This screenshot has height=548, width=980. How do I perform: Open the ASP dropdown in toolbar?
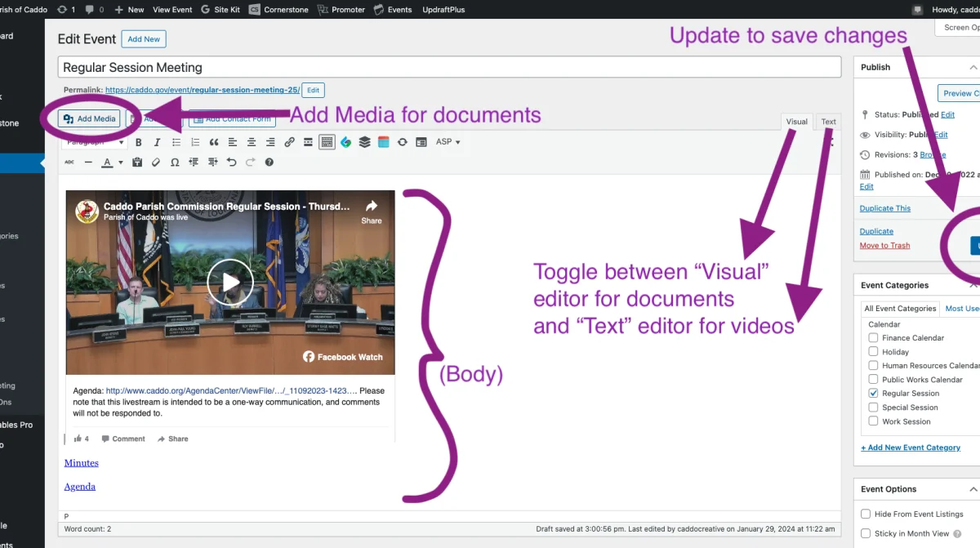pos(448,142)
